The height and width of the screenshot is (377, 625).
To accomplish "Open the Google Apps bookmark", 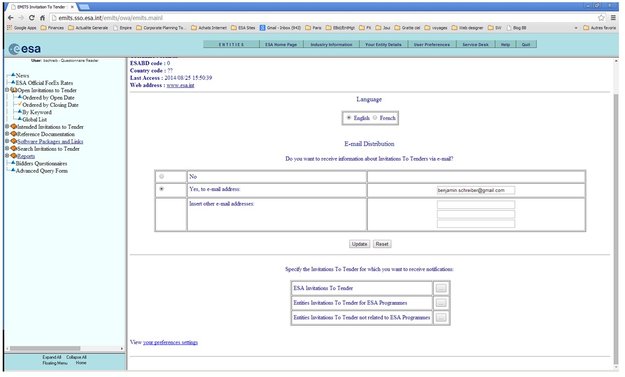I will 22,28.
